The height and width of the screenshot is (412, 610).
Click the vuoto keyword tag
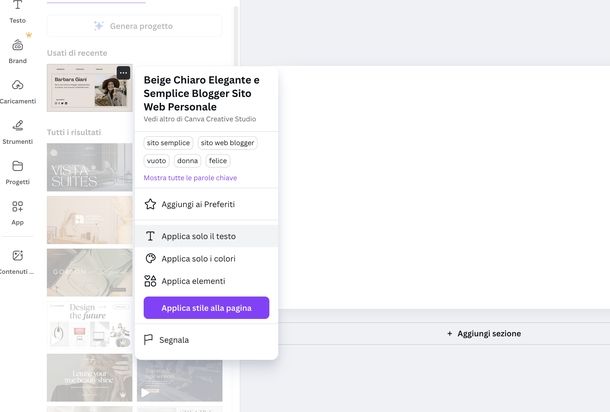156,161
